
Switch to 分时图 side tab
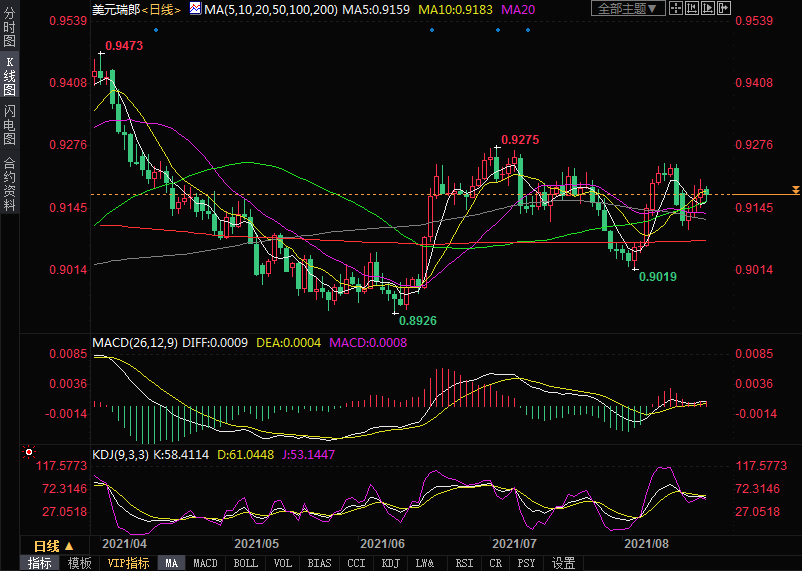pyautogui.click(x=9, y=30)
